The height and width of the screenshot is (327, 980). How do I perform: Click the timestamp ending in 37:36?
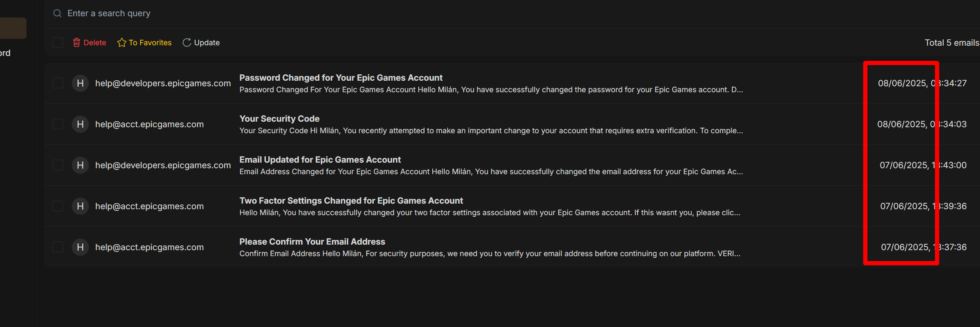point(924,247)
